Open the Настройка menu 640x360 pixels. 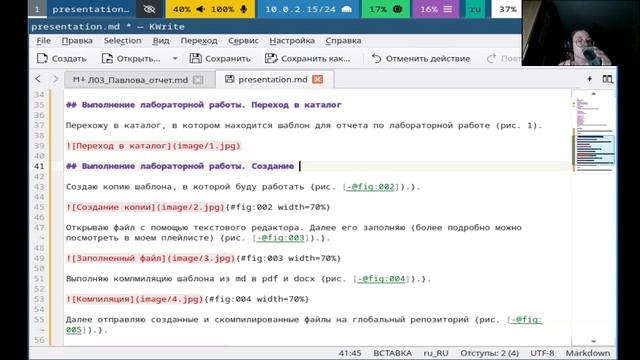tap(292, 41)
